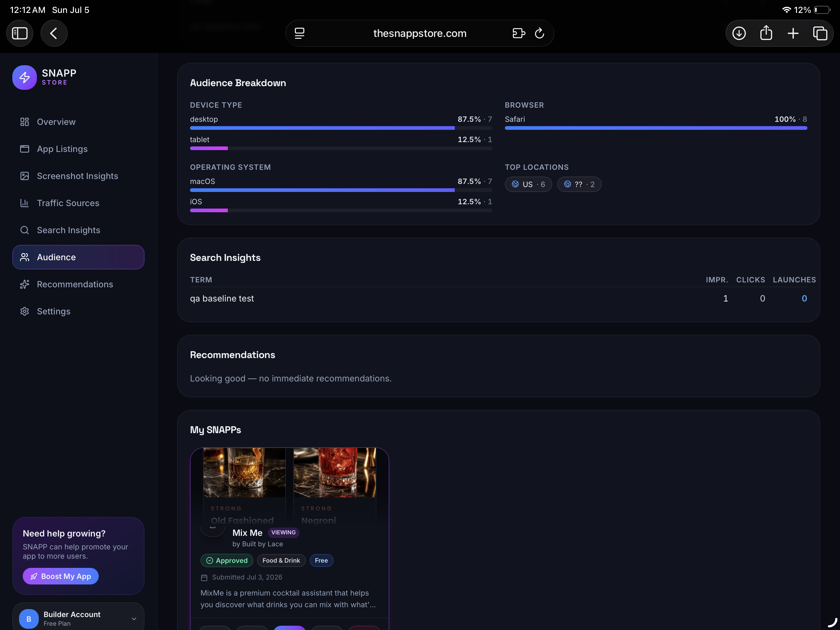Viewport: 840px width, 630px height.
Task: Toggle the Safari sidebar button
Action: click(x=20, y=34)
